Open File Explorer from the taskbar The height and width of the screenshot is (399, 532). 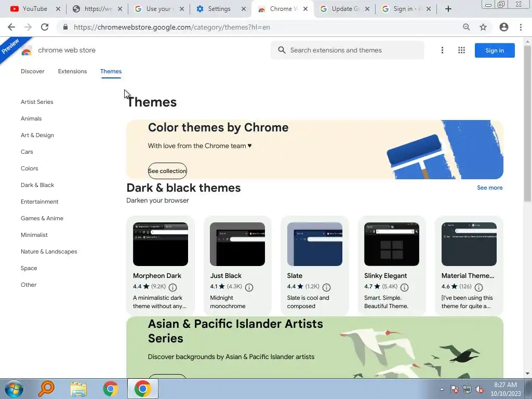coord(78,389)
